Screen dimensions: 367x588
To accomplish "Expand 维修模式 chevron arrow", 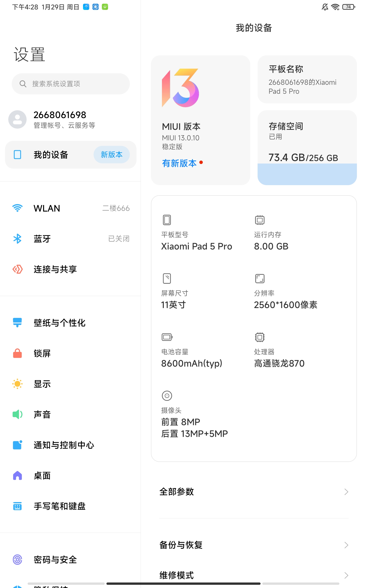I will tap(346, 575).
